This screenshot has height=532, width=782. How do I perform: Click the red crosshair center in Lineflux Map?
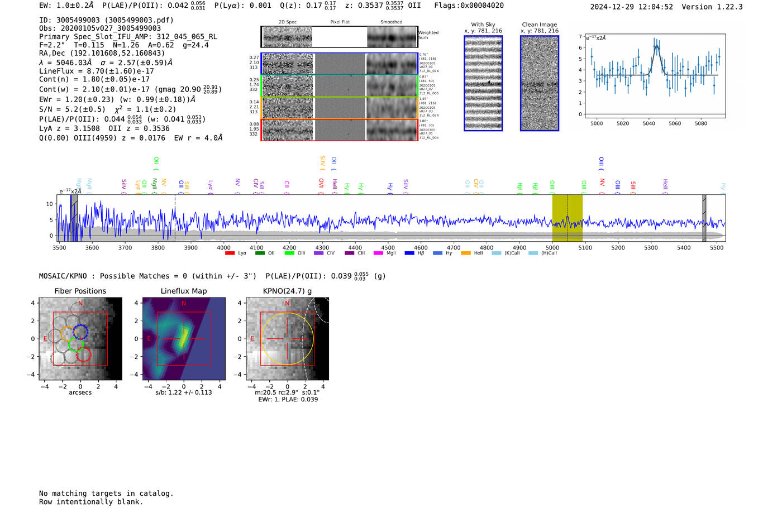point(184,338)
